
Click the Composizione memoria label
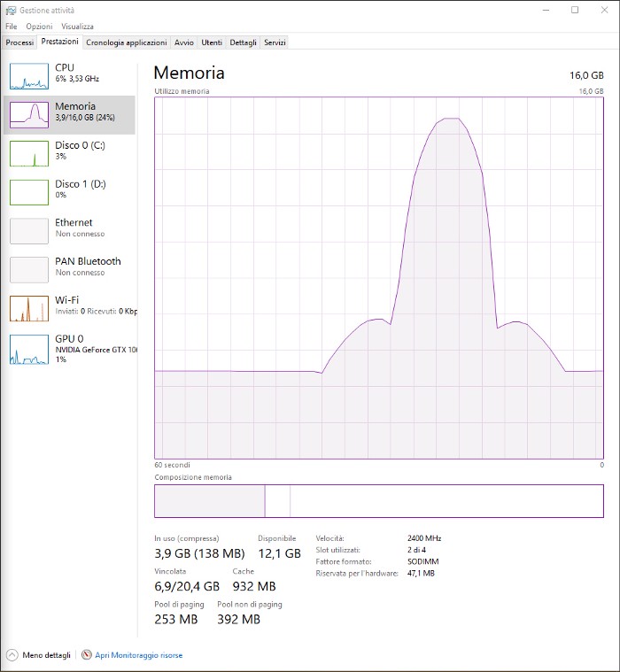click(193, 477)
